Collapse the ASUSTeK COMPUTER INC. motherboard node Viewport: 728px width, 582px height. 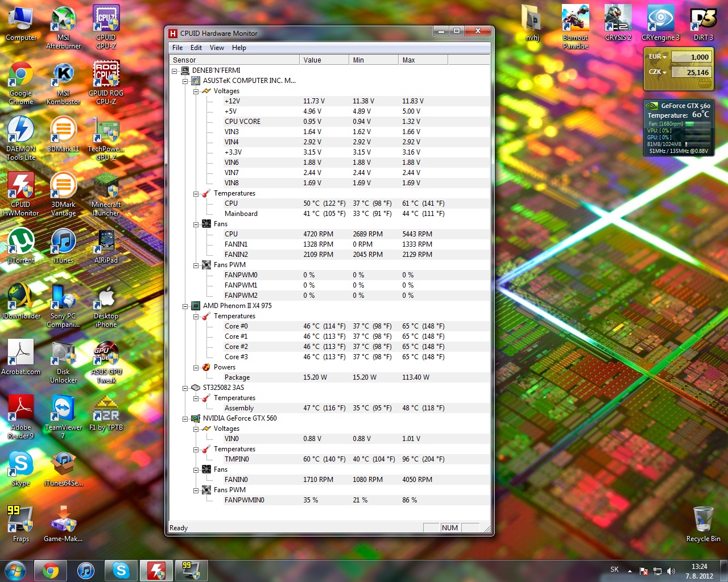185,81
